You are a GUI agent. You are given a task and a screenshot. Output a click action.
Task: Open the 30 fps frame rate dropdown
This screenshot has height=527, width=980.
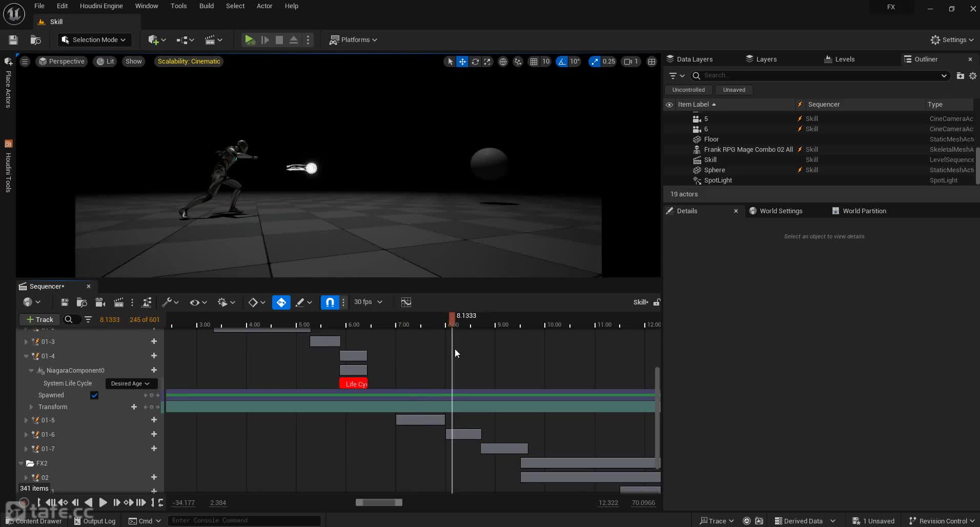(x=368, y=302)
